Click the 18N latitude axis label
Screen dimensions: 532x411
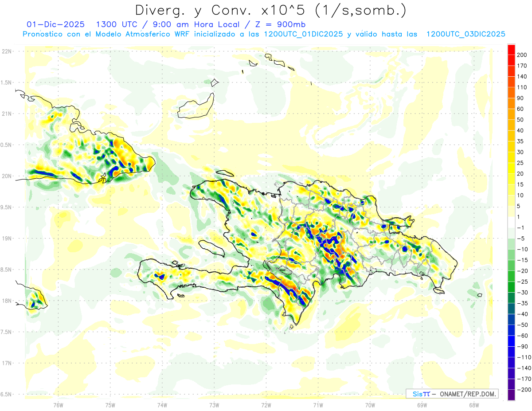(x=7, y=301)
